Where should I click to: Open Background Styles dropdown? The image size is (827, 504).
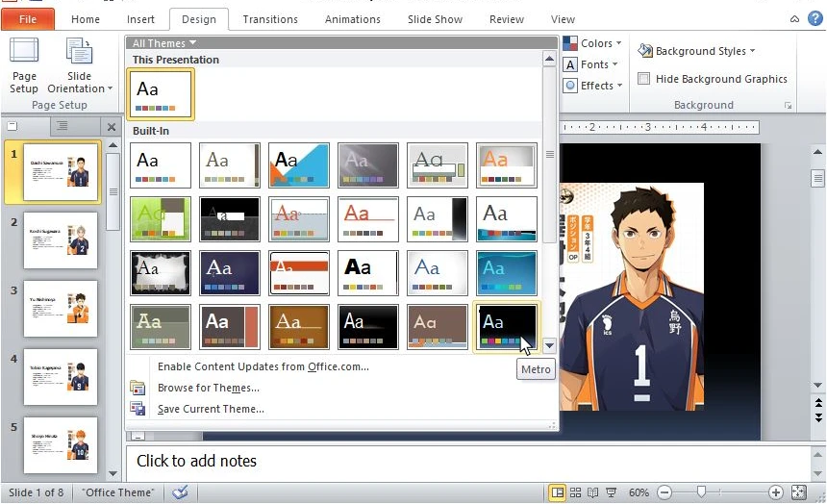coord(696,51)
